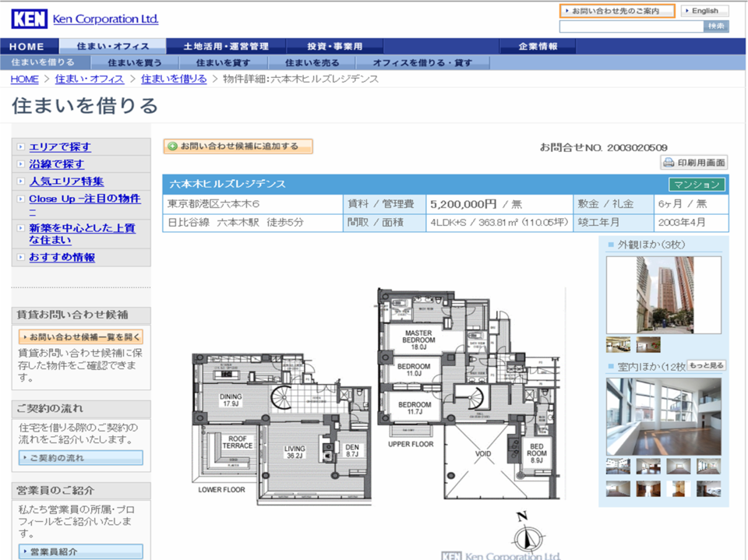This screenshot has height=560, width=748.
Task: Select the third interior thumbnail in the upper row
Action: [679, 466]
